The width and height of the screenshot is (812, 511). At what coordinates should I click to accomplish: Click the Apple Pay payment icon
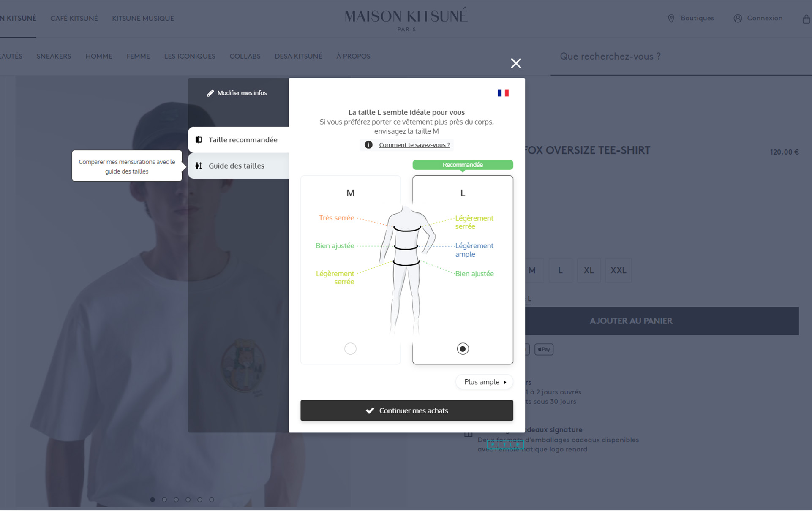tap(544, 349)
